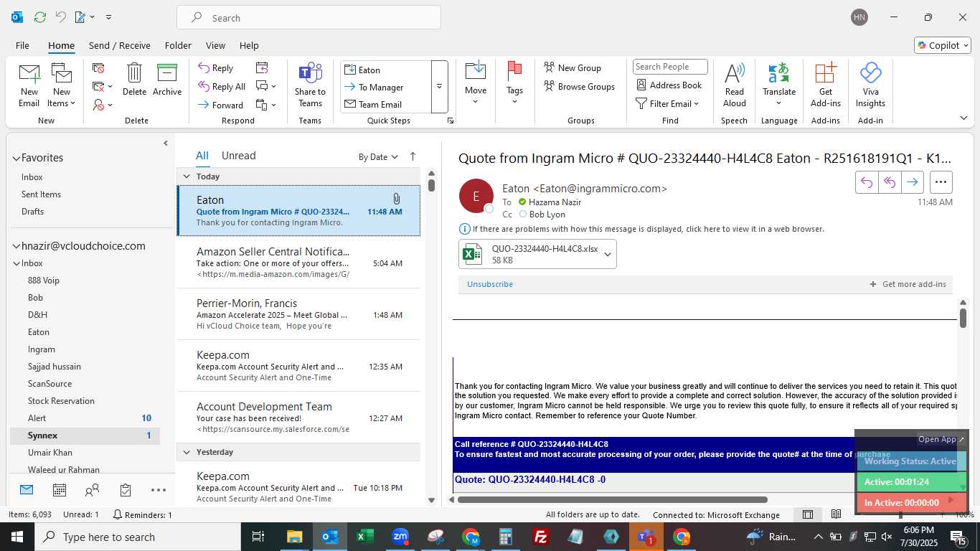Click the Reply with Meeting icon
This screenshot has height=551, width=980.
[262, 67]
